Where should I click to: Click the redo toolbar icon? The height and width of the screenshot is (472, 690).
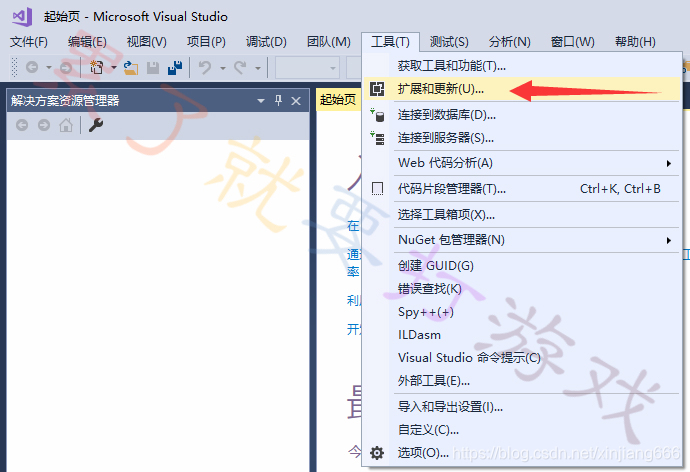coord(240,67)
